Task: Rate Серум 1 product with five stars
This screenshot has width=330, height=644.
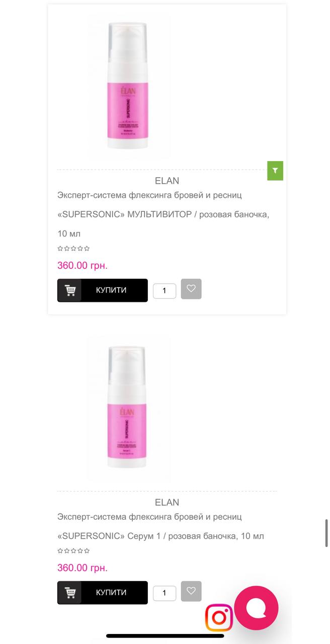Action: tap(87, 551)
